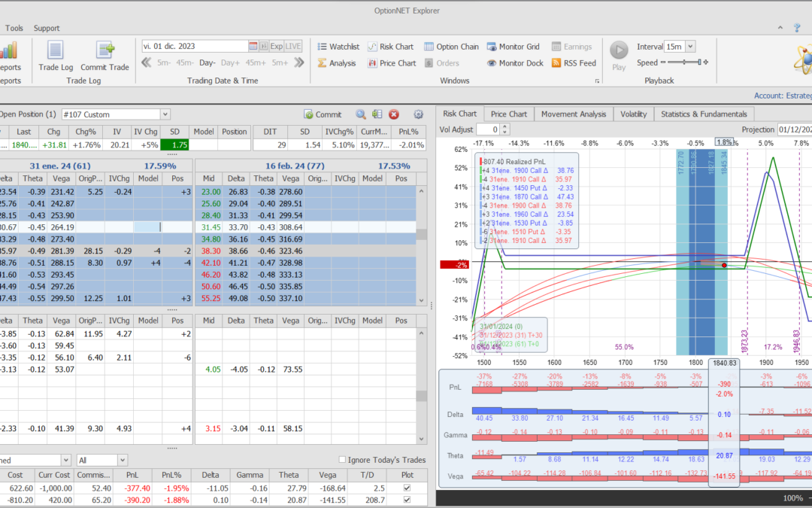Click the red X delete icon
The width and height of the screenshot is (812, 508).
[393, 114]
